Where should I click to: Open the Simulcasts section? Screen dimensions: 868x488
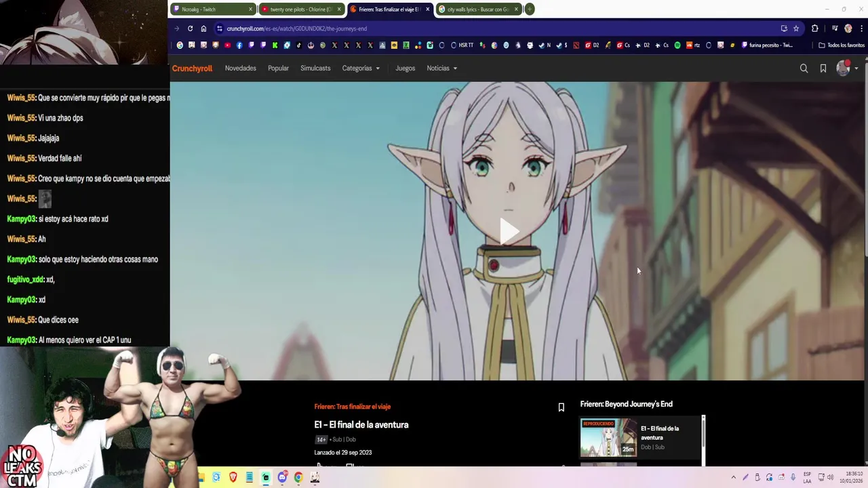315,68
